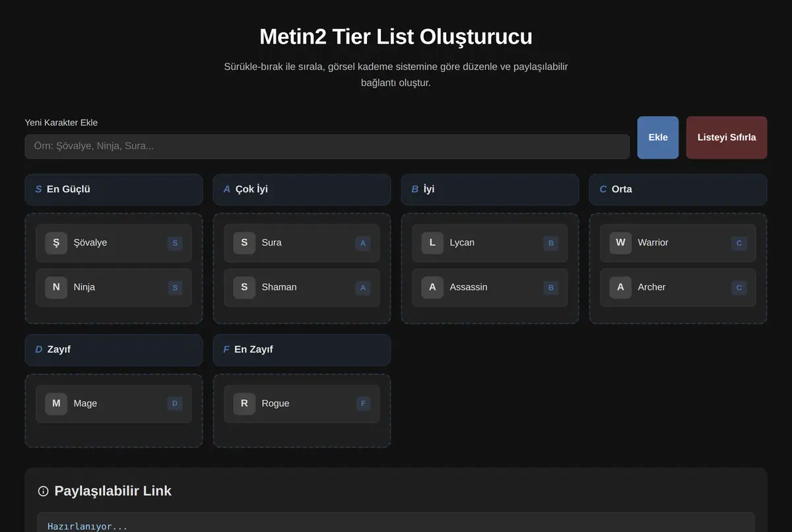Click the S avatar icon on Sura card

244,243
